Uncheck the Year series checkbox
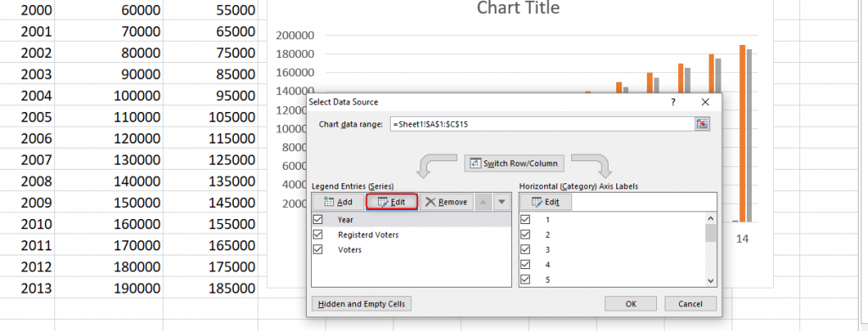 pos(318,220)
